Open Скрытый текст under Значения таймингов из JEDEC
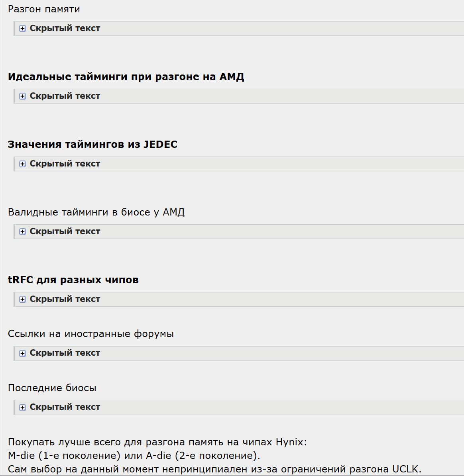Image resolution: width=464 pixels, height=476 pixels. click(65, 164)
